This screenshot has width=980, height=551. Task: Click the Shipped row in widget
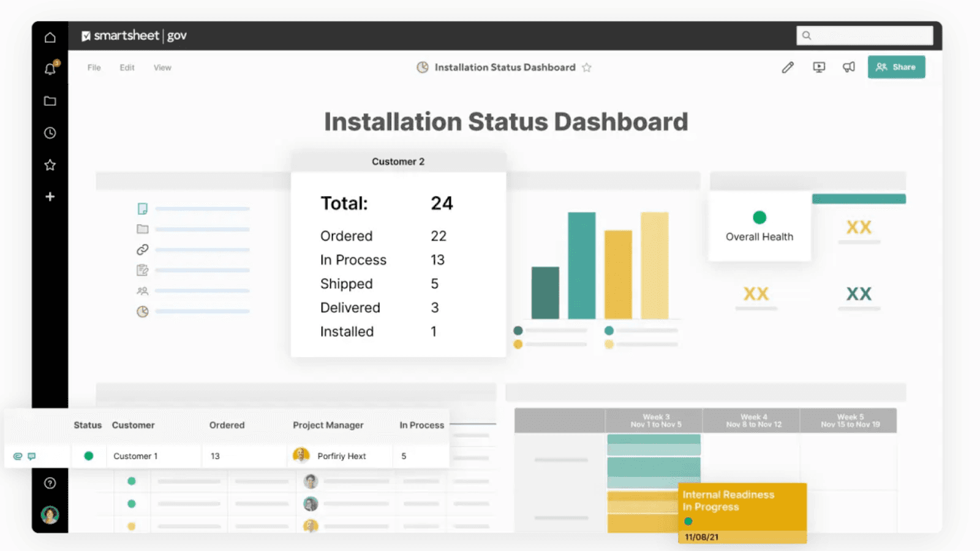(379, 283)
